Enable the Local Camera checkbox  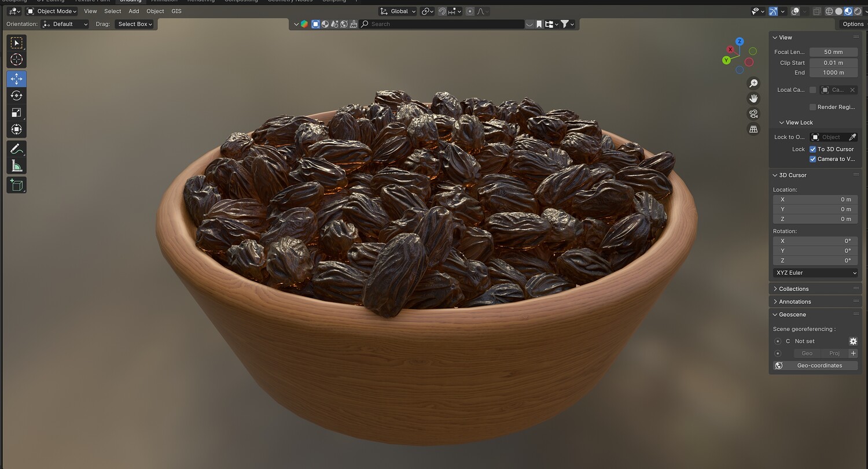[813, 90]
